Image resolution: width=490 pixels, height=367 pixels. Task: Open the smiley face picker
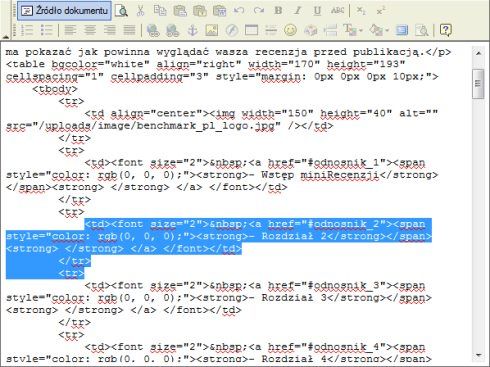point(290,30)
